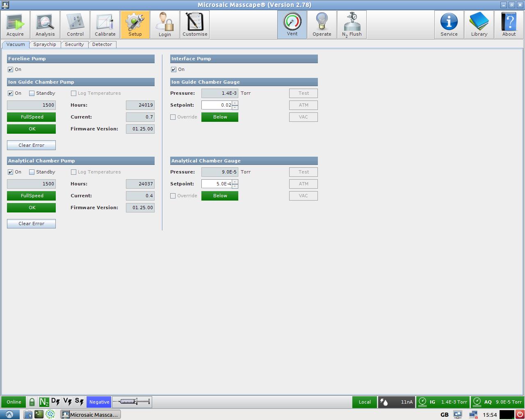Open the Acquire toolbar icon
The height and width of the screenshot is (420, 525).
[x=15, y=25]
